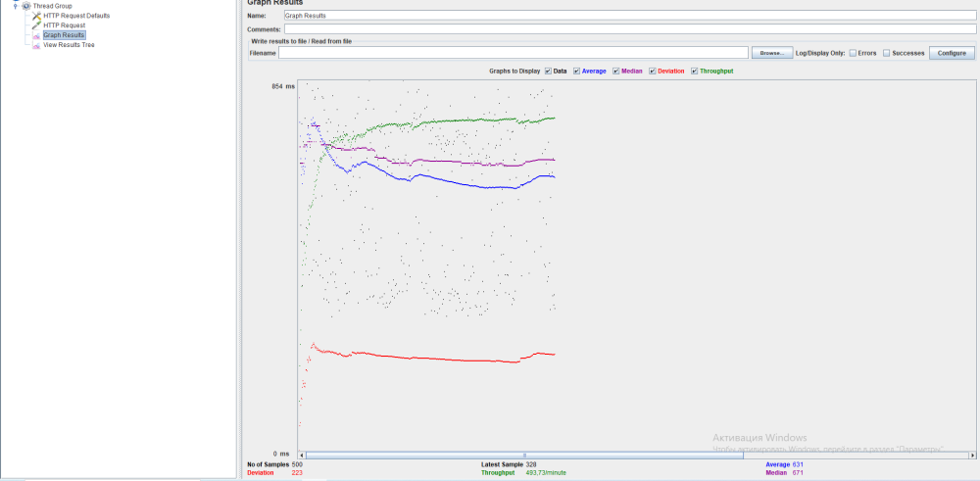Open the Configure dialog

pyautogui.click(x=952, y=53)
